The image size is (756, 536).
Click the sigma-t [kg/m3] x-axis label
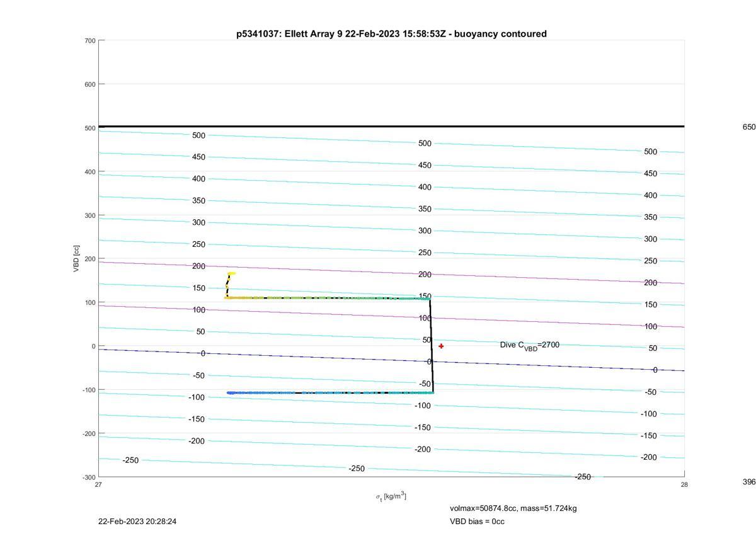(x=391, y=497)
